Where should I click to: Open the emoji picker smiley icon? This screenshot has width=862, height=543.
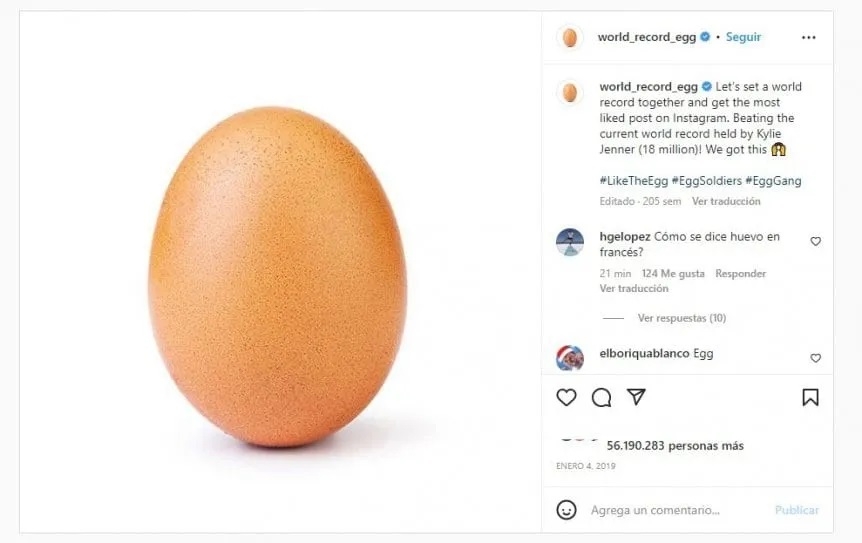coord(566,510)
